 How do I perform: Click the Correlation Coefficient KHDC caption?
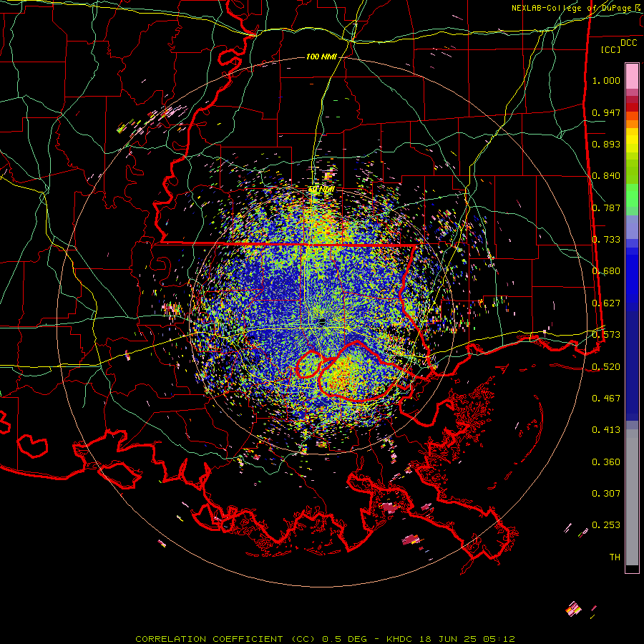coord(326,639)
